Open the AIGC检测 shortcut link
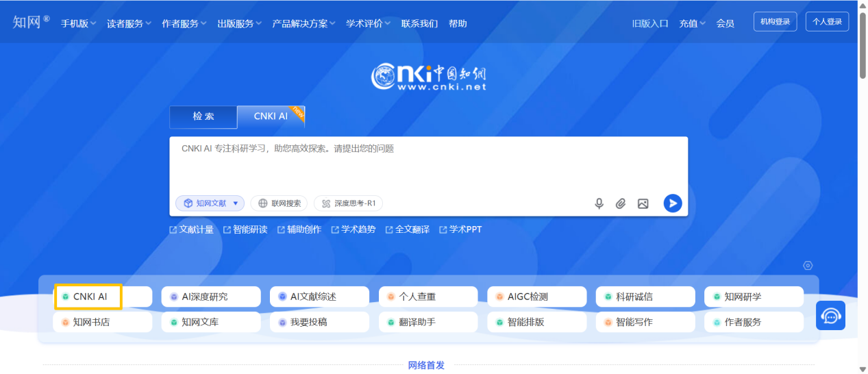The image size is (868, 374). pos(536,297)
